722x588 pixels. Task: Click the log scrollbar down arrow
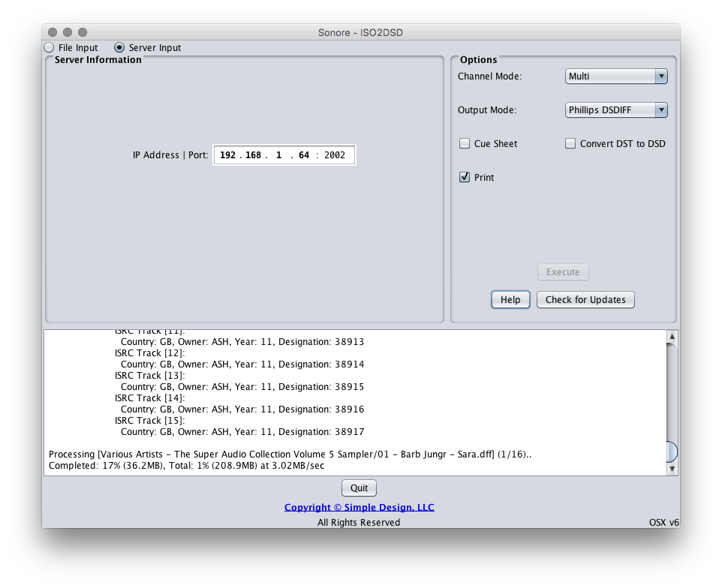coord(672,469)
